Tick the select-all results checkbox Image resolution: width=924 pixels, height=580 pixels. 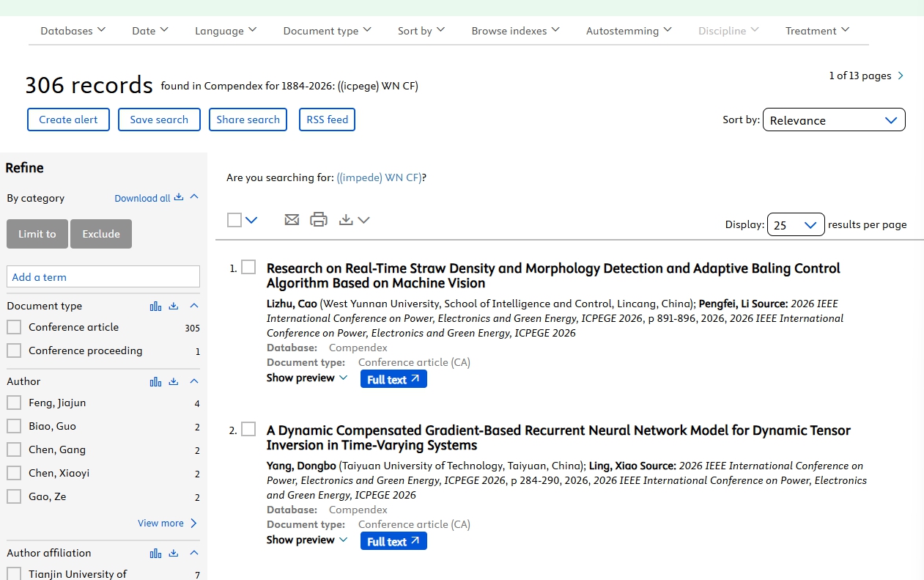(234, 220)
